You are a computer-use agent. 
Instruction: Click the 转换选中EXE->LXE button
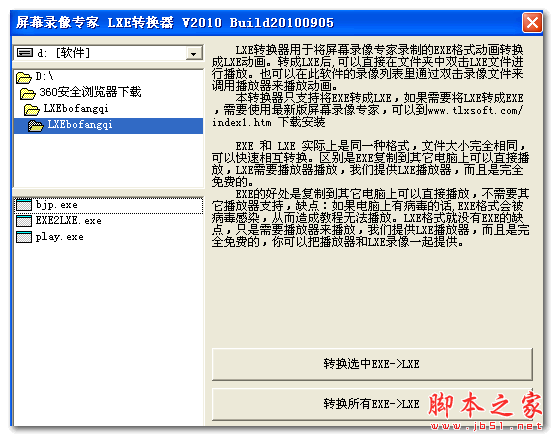pyautogui.click(x=372, y=364)
